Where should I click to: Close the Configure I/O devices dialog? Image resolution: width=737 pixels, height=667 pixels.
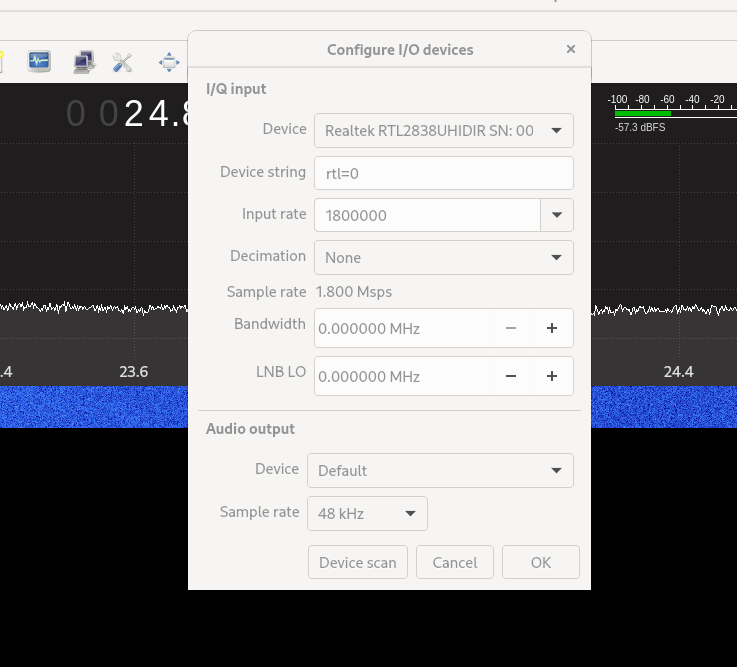point(571,49)
